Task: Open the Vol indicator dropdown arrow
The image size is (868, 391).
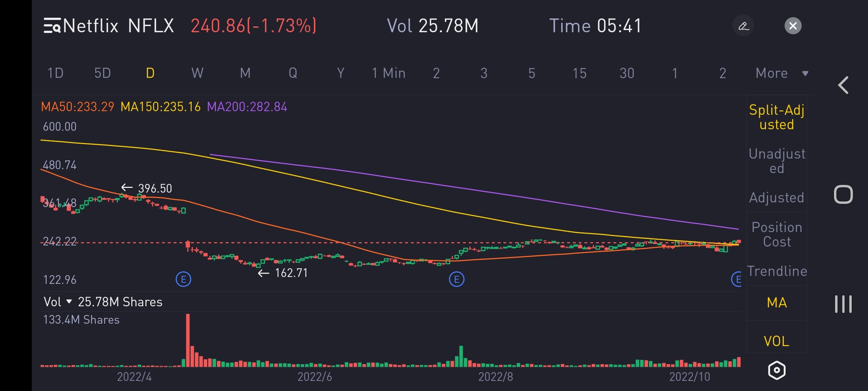Action: point(69,302)
